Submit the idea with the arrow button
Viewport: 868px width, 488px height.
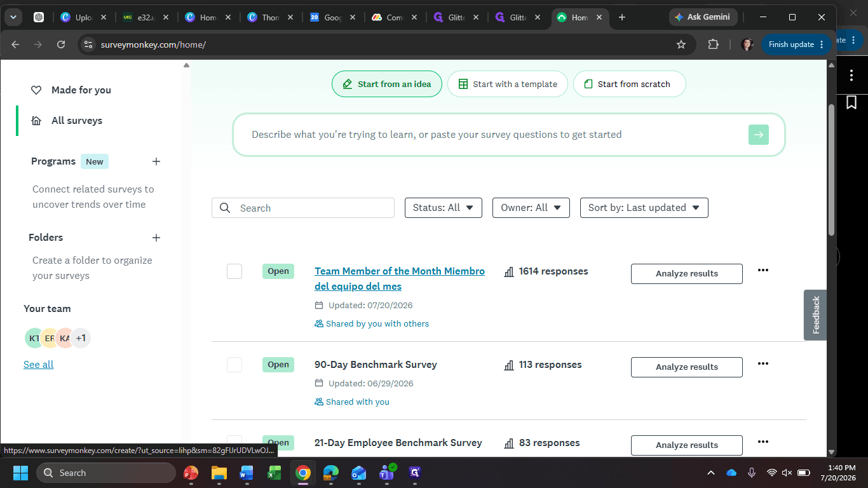point(758,135)
